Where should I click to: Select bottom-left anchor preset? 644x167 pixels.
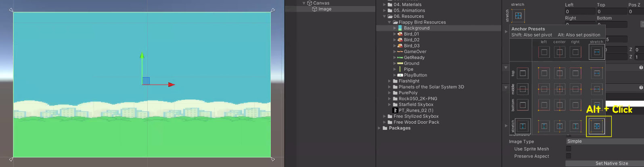point(544,105)
